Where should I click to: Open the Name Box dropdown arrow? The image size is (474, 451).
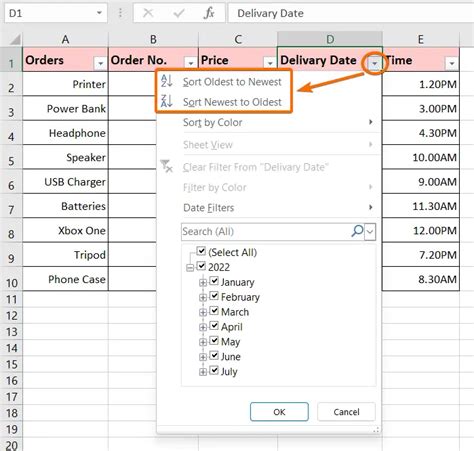[x=99, y=13]
